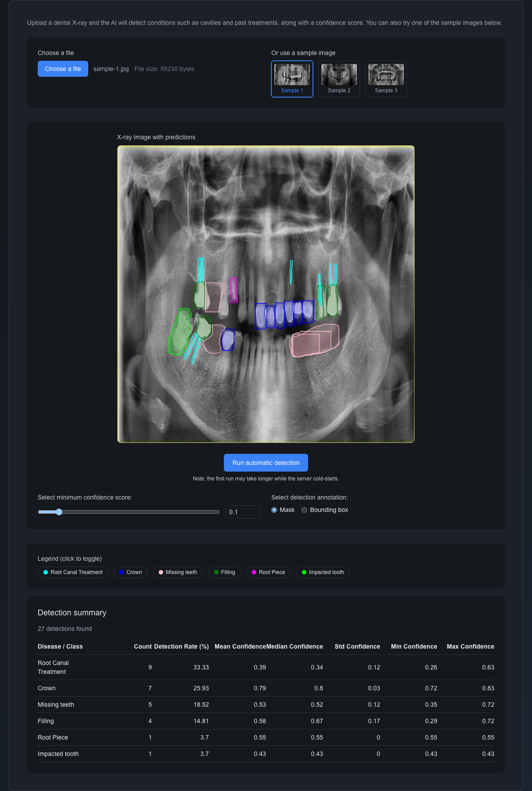Click the Choose a file button
532x791 pixels.
pos(63,69)
